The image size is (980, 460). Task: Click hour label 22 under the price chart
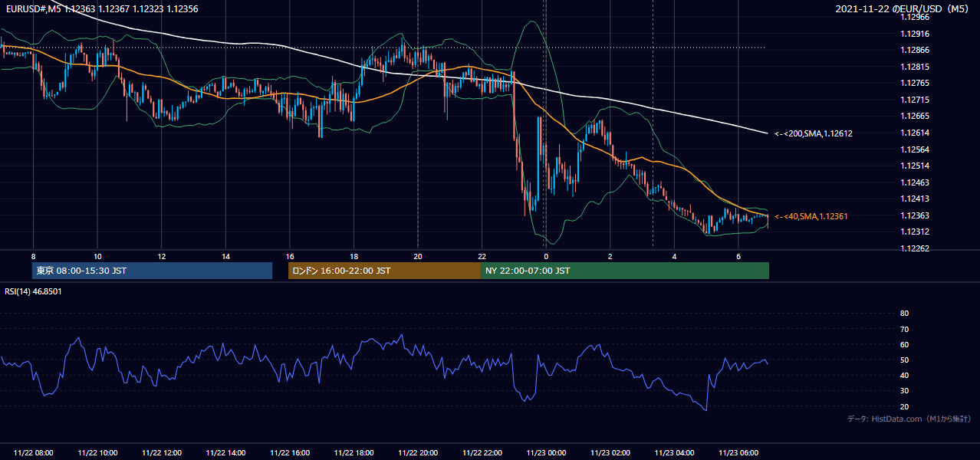(482, 256)
